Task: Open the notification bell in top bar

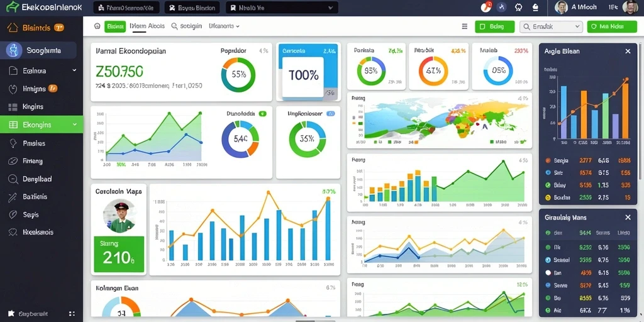Action: pos(535,7)
